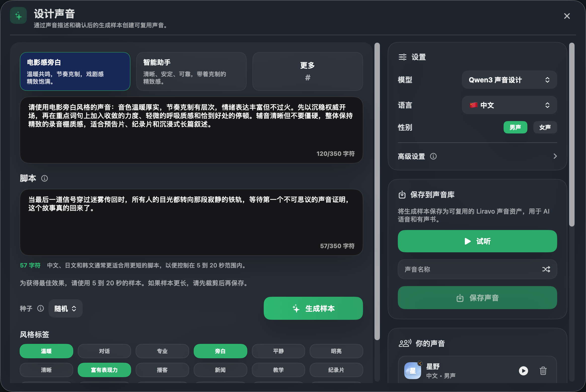The width and height of the screenshot is (586, 392).
Task: Click the info icon next to 种子
Action: tap(40, 308)
